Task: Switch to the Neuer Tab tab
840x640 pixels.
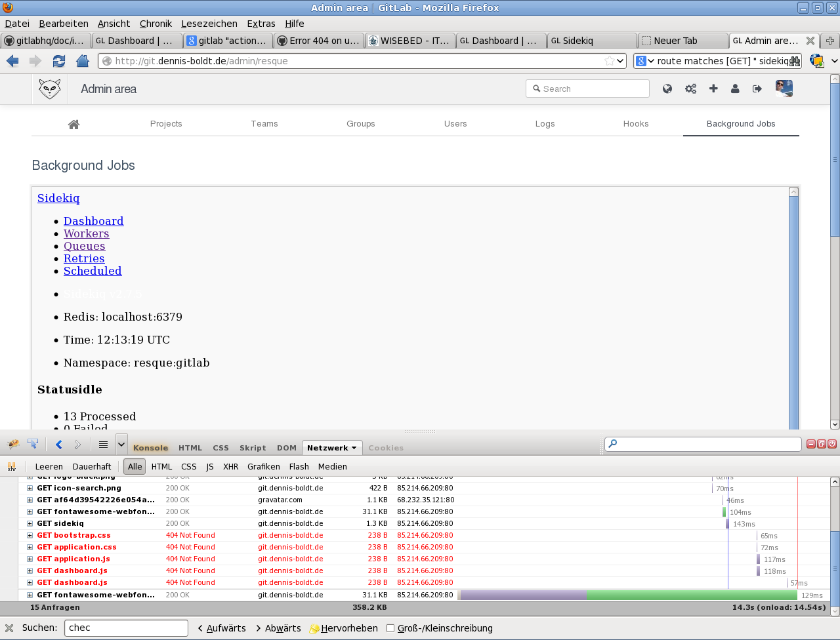Action: pos(682,41)
